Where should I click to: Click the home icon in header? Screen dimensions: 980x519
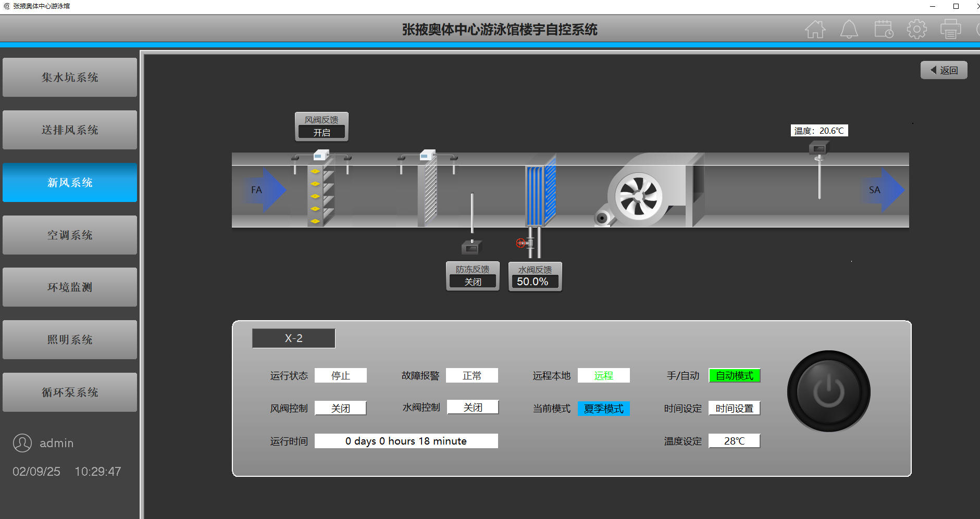pyautogui.click(x=815, y=30)
